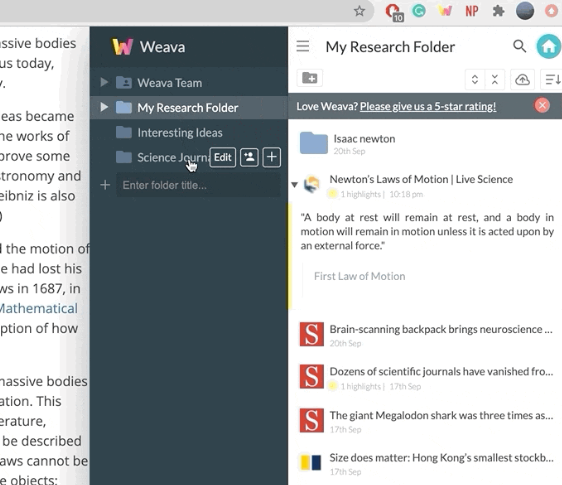
Task: Open The giant Megalodon shark article
Action: tap(441, 415)
